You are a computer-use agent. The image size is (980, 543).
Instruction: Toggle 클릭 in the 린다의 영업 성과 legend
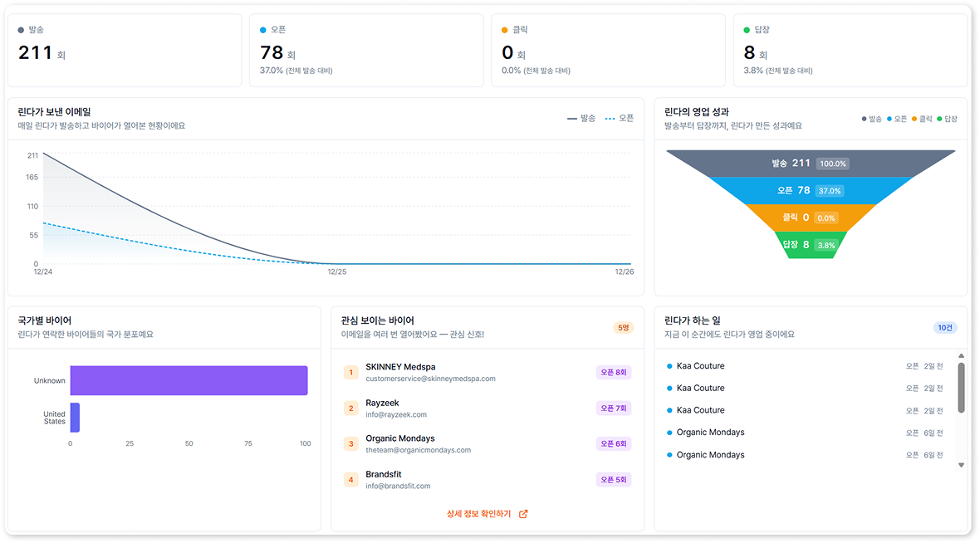click(915, 118)
